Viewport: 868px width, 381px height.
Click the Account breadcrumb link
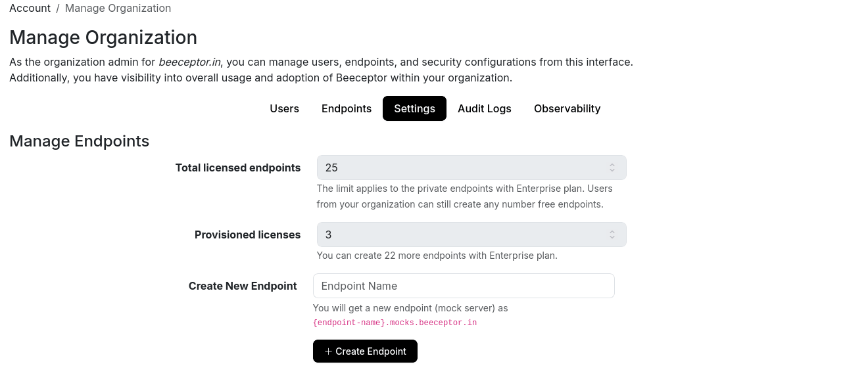click(x=30, y=8)
